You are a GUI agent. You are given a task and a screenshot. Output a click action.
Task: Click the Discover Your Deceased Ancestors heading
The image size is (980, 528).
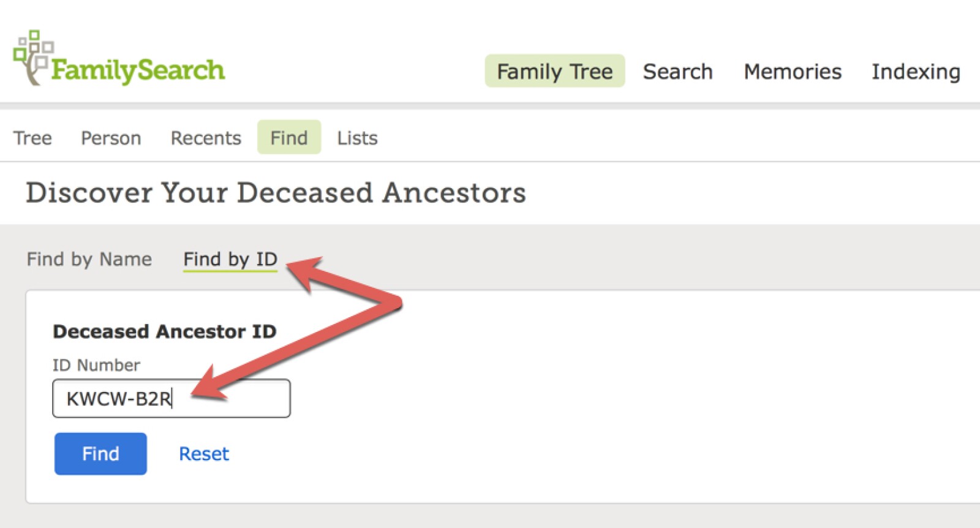tap(276, 192)
